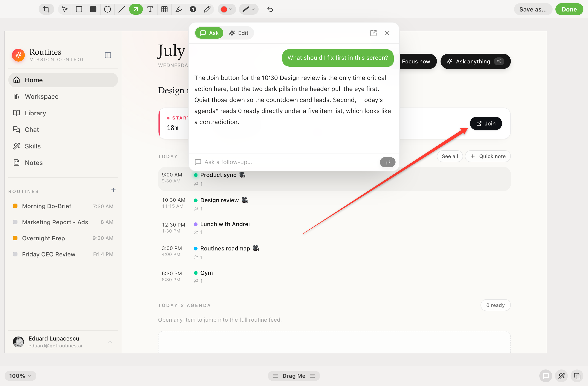Viewport: 588px width, 386px height.
Task: Click the What should I fix first message bubble
Action: 338,58
